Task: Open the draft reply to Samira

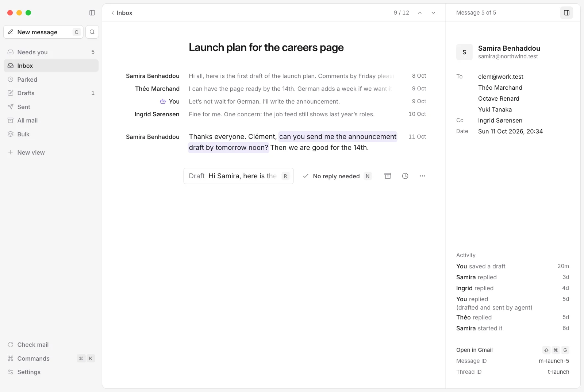Action: point(239,176)
